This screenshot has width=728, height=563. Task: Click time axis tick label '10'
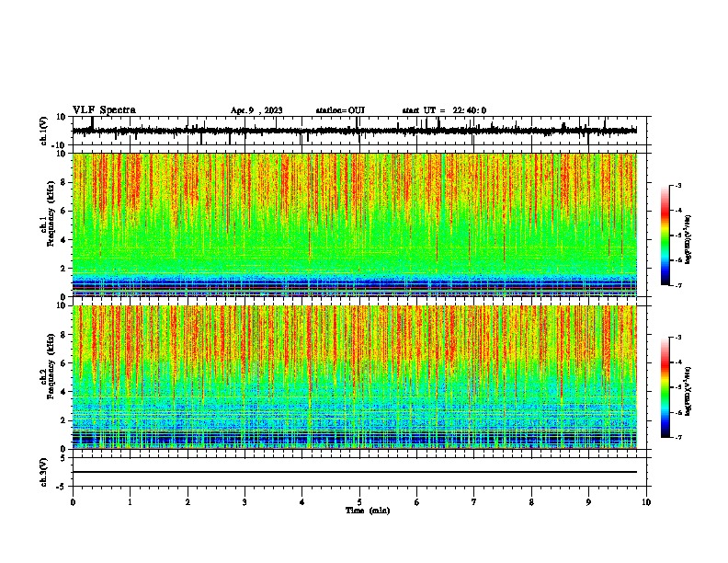(646, 502)
